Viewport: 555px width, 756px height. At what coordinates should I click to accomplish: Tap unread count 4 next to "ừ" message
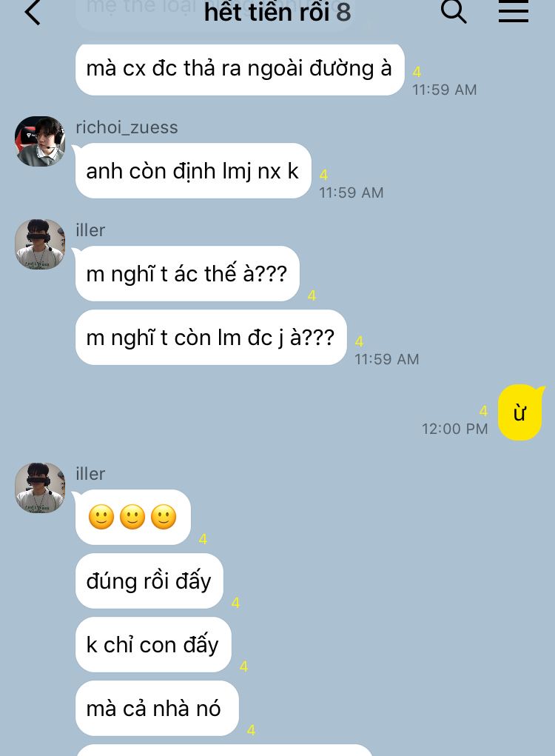483,411
